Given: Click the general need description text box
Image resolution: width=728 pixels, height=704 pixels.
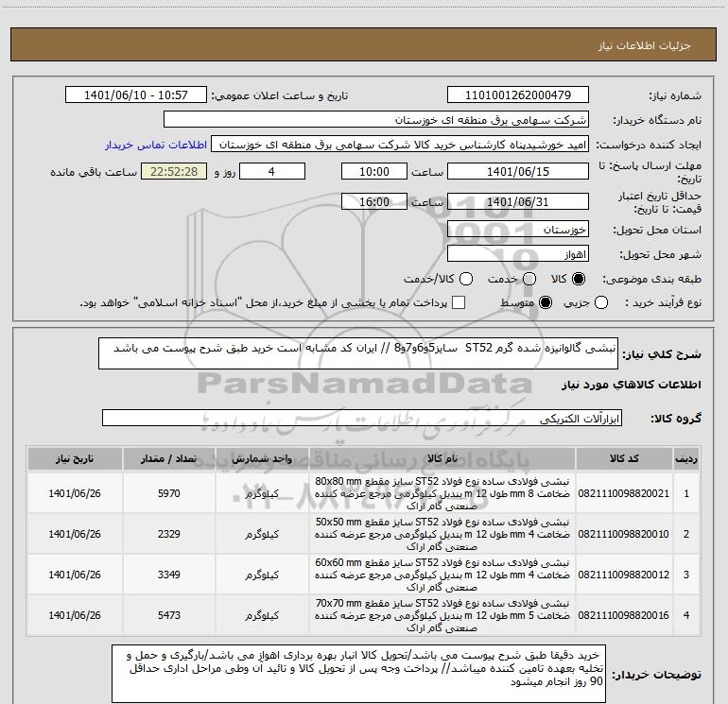Looking at the screenshot, I should coord(358,353).
